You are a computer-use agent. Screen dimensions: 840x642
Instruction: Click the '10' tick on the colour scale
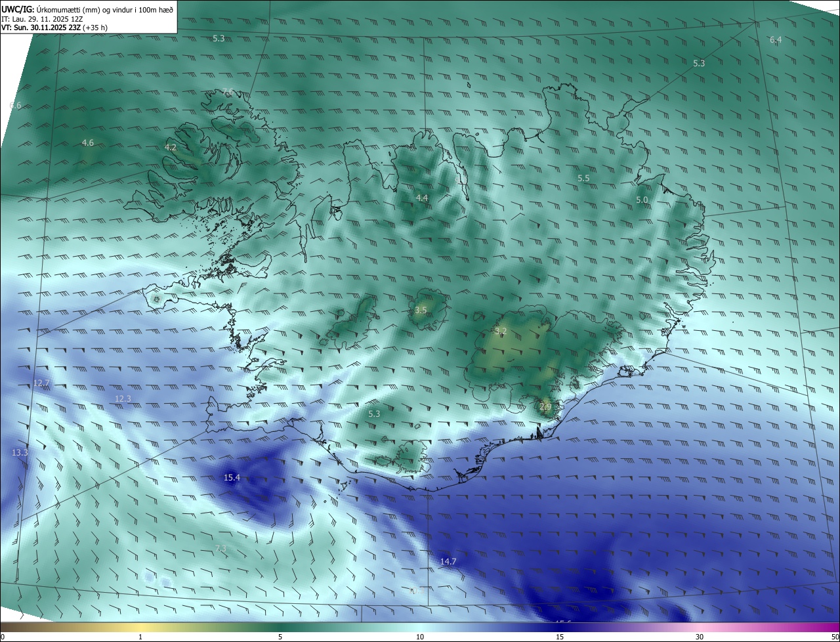(420, 637)
